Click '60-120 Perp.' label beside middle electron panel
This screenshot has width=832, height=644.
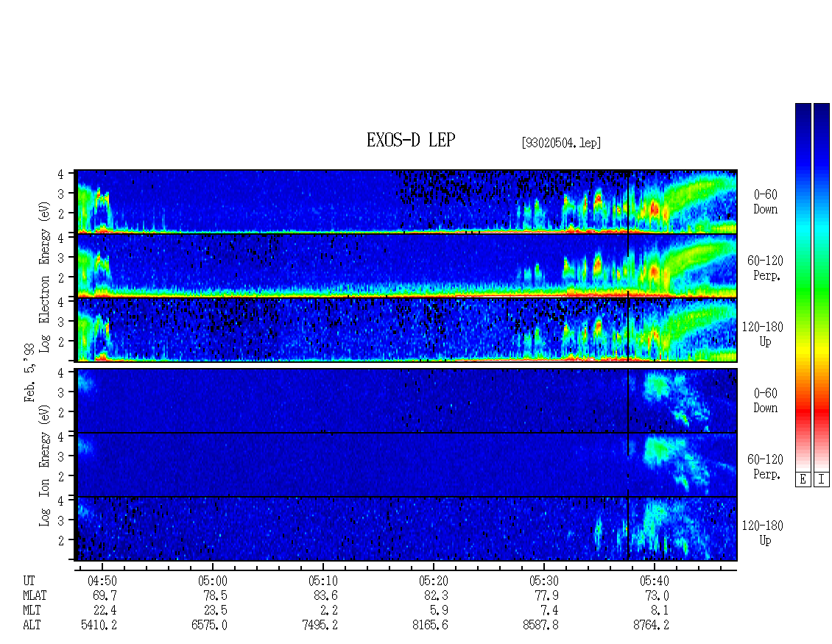765,268
